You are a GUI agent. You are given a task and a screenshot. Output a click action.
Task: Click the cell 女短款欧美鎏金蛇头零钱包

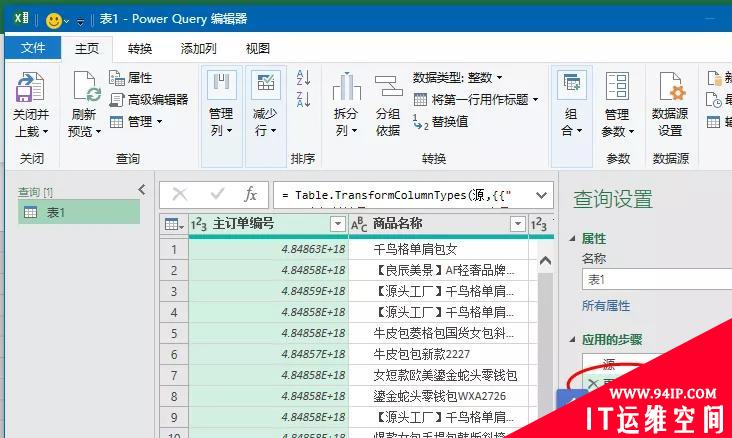445,375
